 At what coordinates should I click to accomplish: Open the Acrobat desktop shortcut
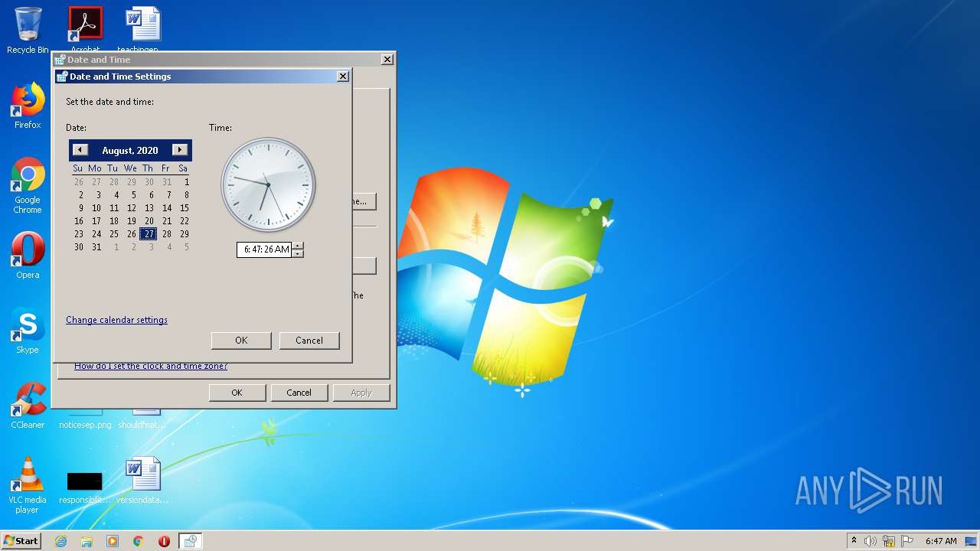pos(85,29)
